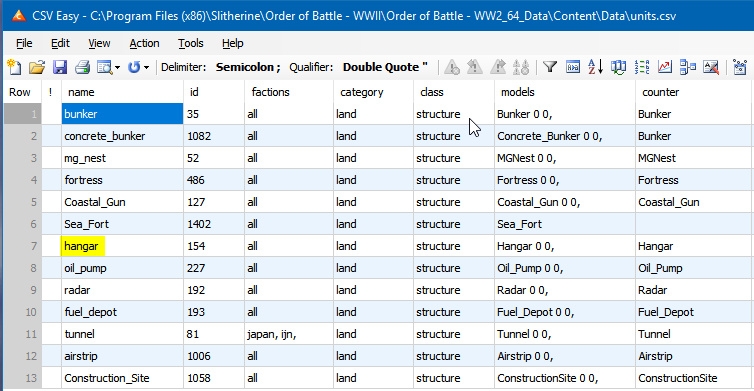
Task: Click the Sort A-Z icon
Action: pos(595,67)
